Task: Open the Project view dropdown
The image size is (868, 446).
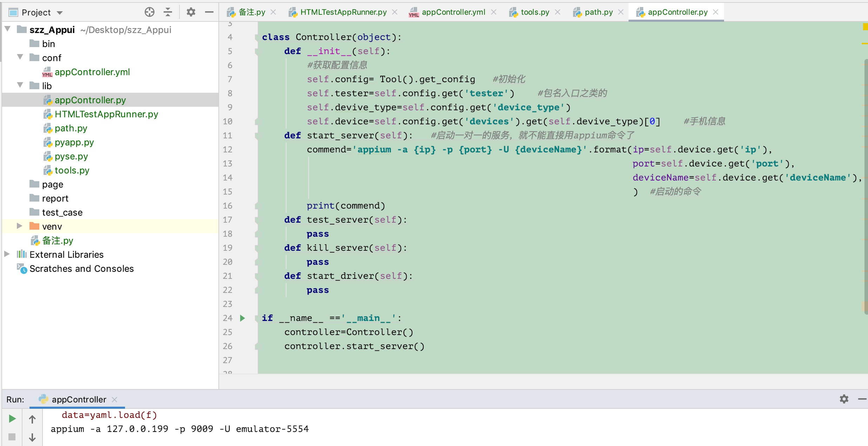Action: point(60,13)
